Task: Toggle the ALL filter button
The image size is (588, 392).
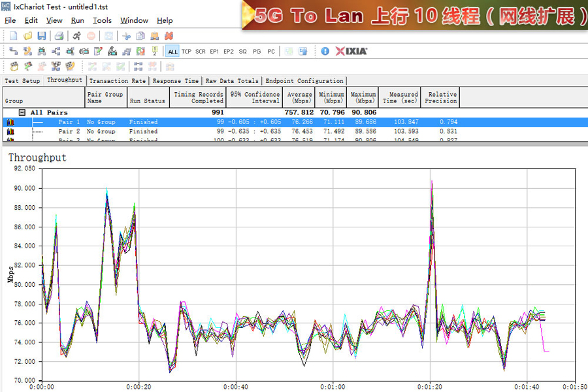Action: (x=172, y=52)
